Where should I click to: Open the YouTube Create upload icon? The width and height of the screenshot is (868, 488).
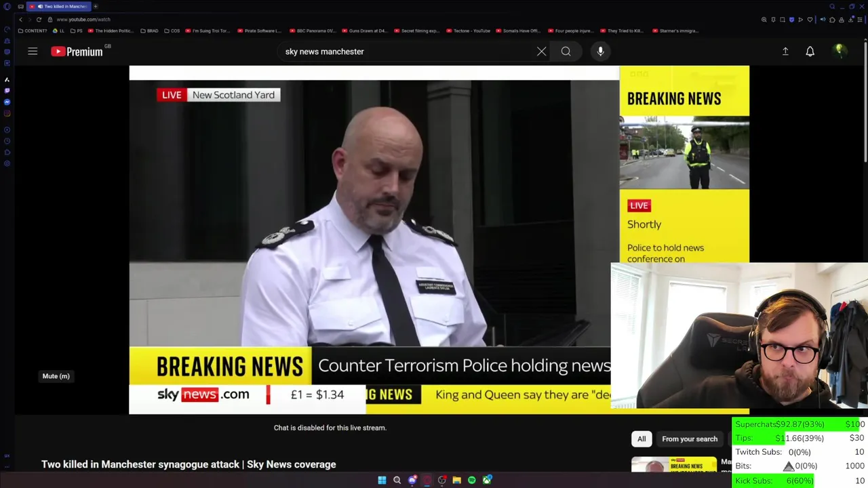(x=785, y=52)
